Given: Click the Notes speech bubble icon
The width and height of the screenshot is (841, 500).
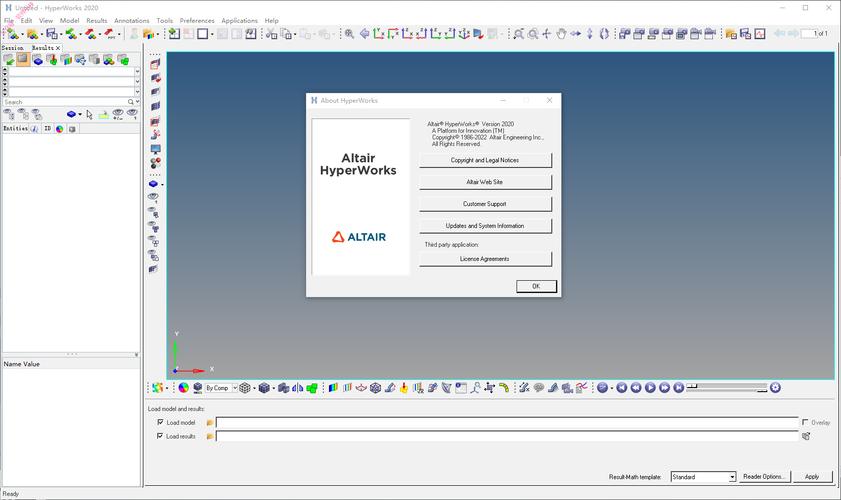Looking at the screenshot, I should [539, 387].
